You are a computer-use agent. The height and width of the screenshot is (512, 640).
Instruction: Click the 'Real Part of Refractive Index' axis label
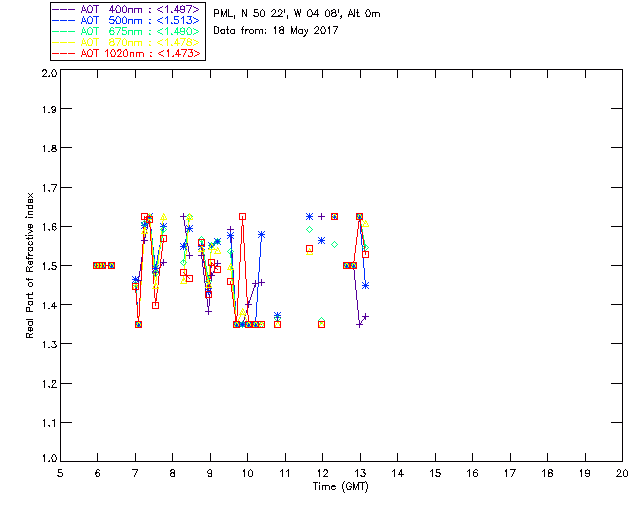(x=29, y=265)
